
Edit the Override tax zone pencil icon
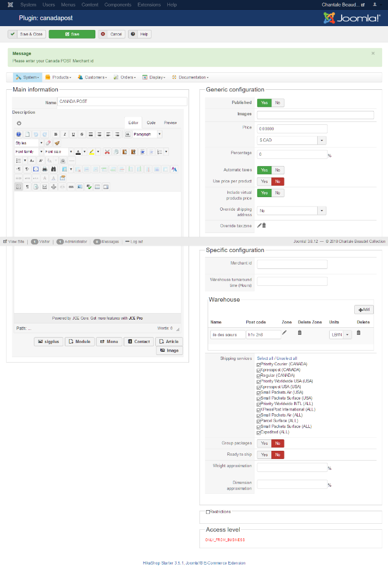(259, 225)
